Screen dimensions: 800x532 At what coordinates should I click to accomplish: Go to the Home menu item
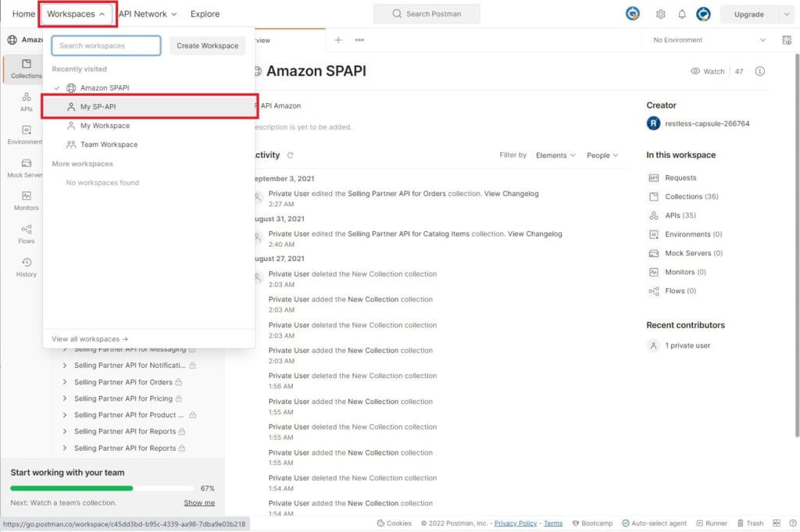(x=23, y=14)
